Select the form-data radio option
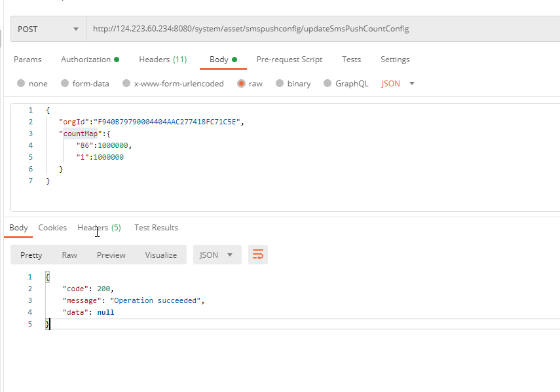 click(65, 84)
